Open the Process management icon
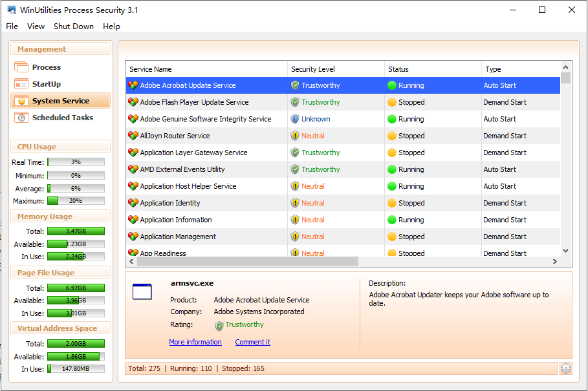This screenshot has height=391, width=588. [21, 67]
